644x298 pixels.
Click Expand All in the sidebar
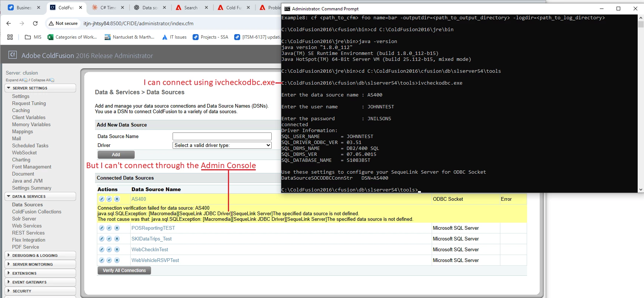click(x=16, y=80)
